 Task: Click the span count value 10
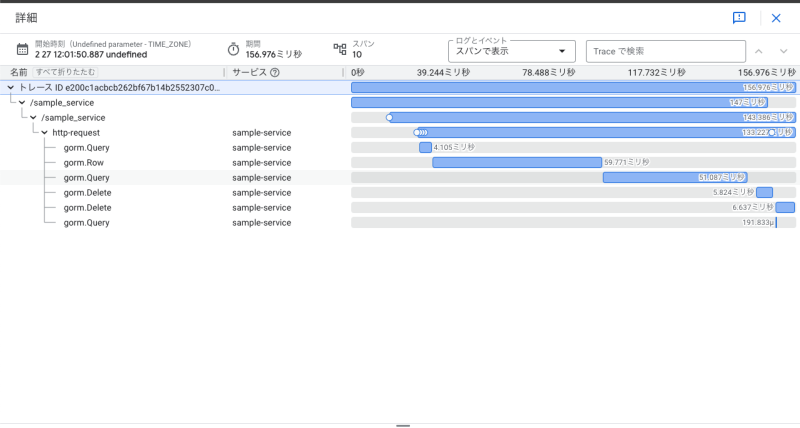click(x=357, y=55)
